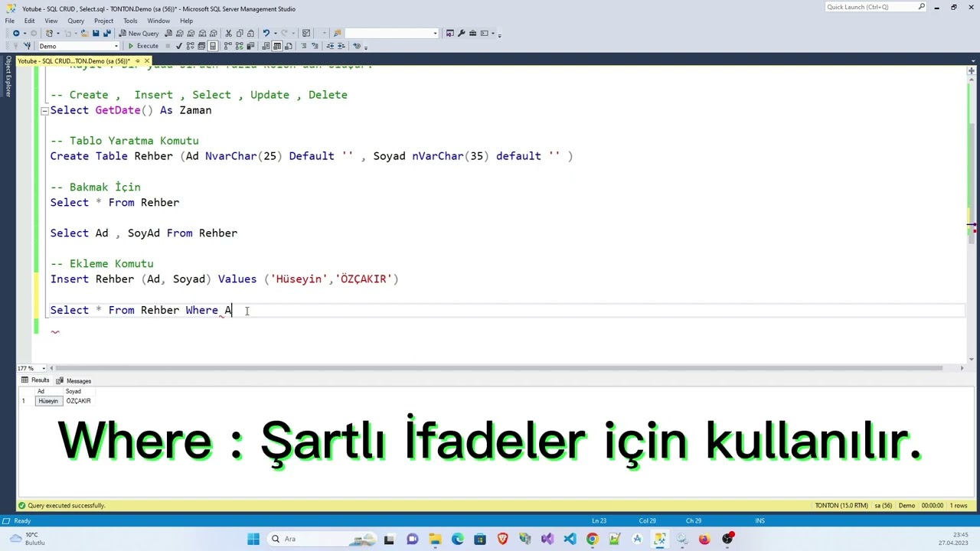The width and height of the screenshot is (980, 551).
Task: Pin the SQL CRUD query tab
Action: [x=137, y=60]
